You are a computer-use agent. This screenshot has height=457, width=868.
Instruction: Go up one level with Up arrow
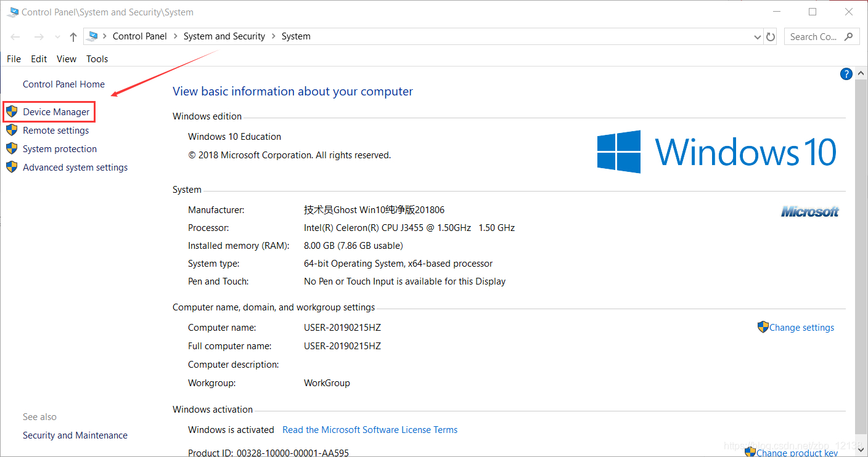point(73,37)
